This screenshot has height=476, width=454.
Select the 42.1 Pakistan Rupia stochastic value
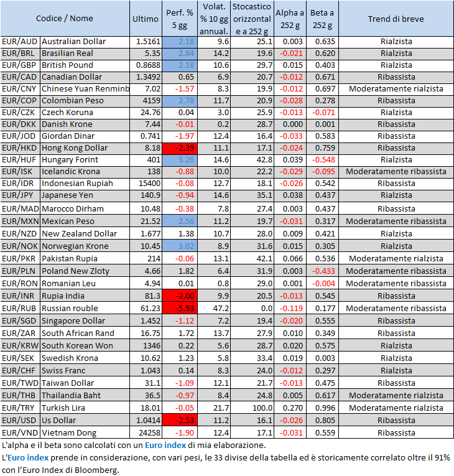pyautogui.click(x=252, y=259)
